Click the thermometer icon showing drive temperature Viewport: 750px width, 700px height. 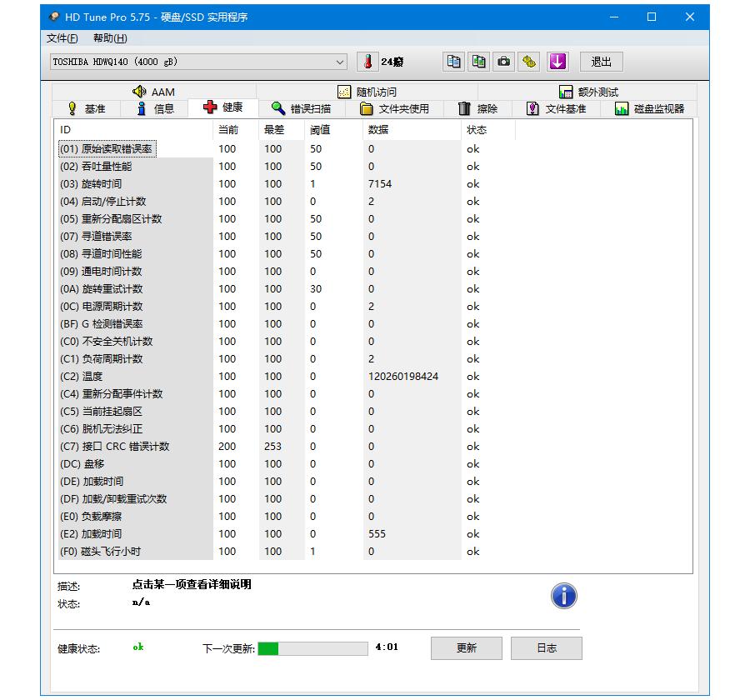[x=367, y=61]
